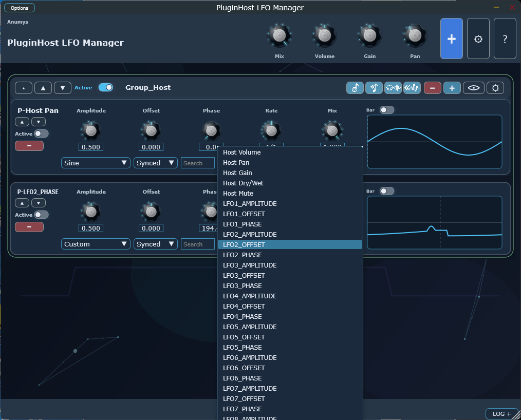Toggle Group_Host Active switch
This screenshot has width=521, height=420.
click(x=106, y=87)
